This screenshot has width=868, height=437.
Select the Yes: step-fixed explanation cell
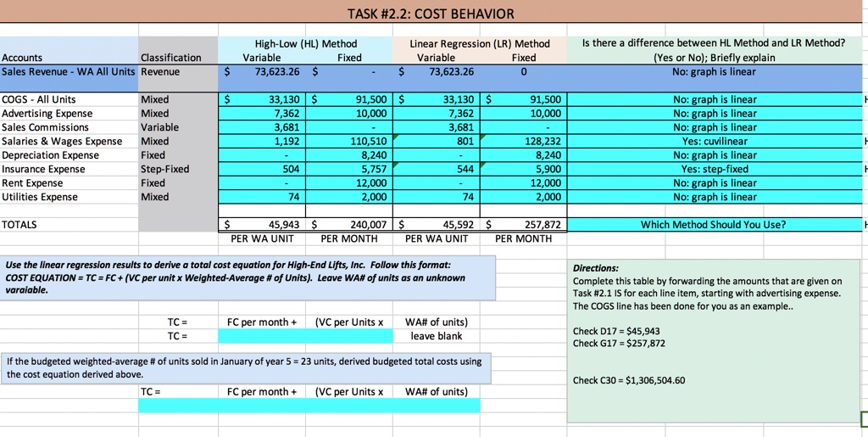point(714,169)
